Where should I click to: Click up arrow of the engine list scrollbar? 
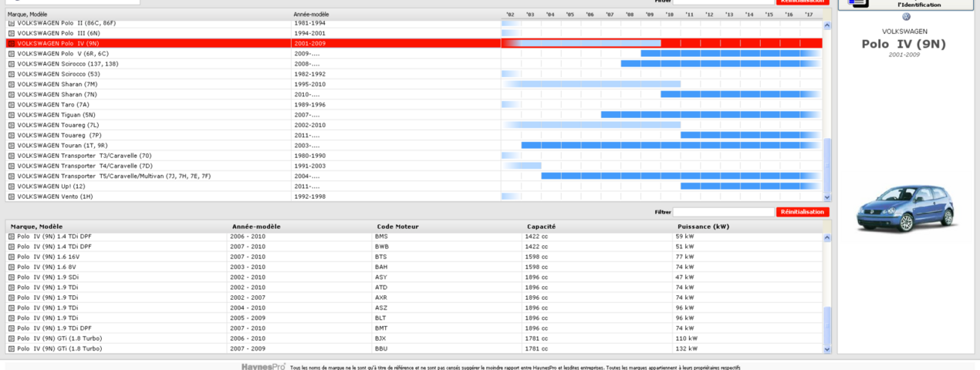click(828, 237)
